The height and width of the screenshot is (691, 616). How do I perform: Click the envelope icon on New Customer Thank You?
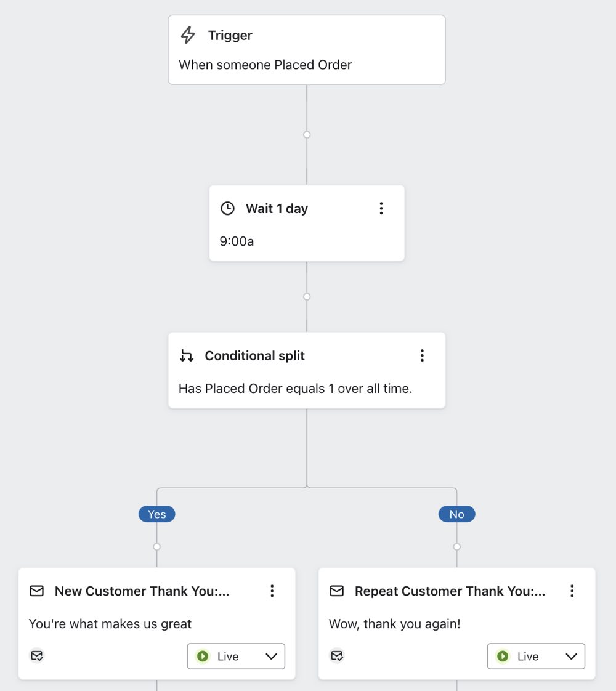[x=37, y=591]
